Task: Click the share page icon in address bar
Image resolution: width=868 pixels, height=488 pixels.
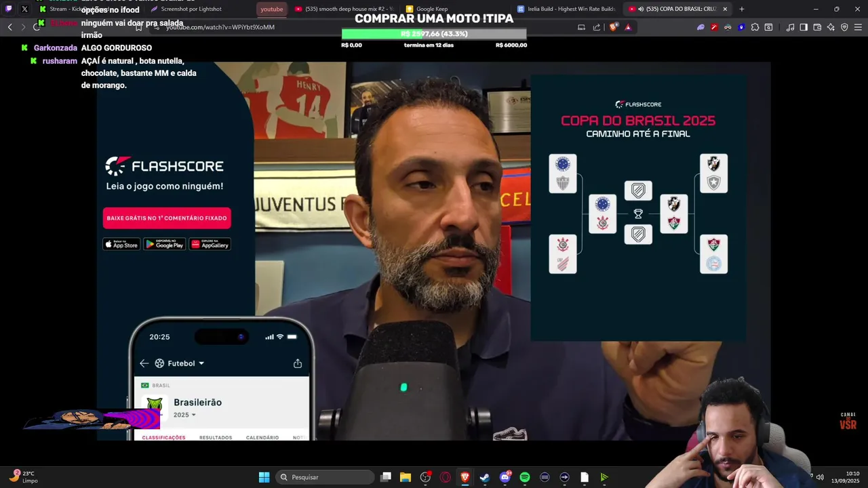Action: (597, 27)
